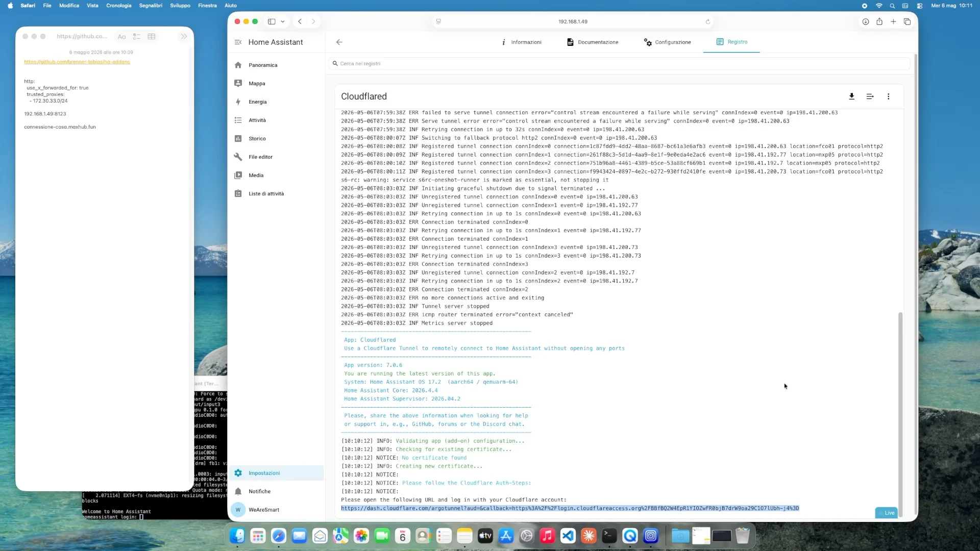Viewport: 980px width, 551px height.
Task: Open the Apple menu
Action: [x=10, y=6]
